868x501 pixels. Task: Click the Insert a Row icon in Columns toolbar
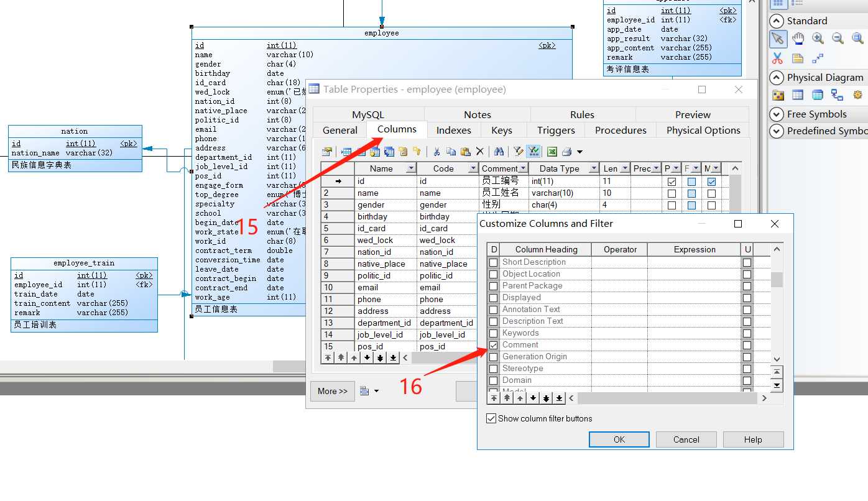346,152
